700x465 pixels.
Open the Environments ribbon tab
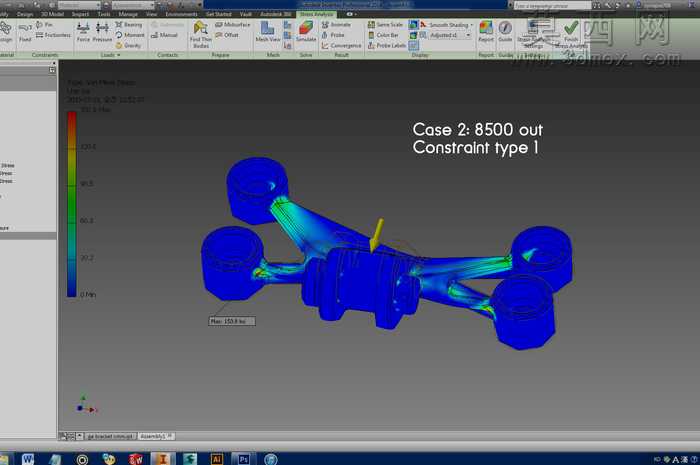(181, 14)
